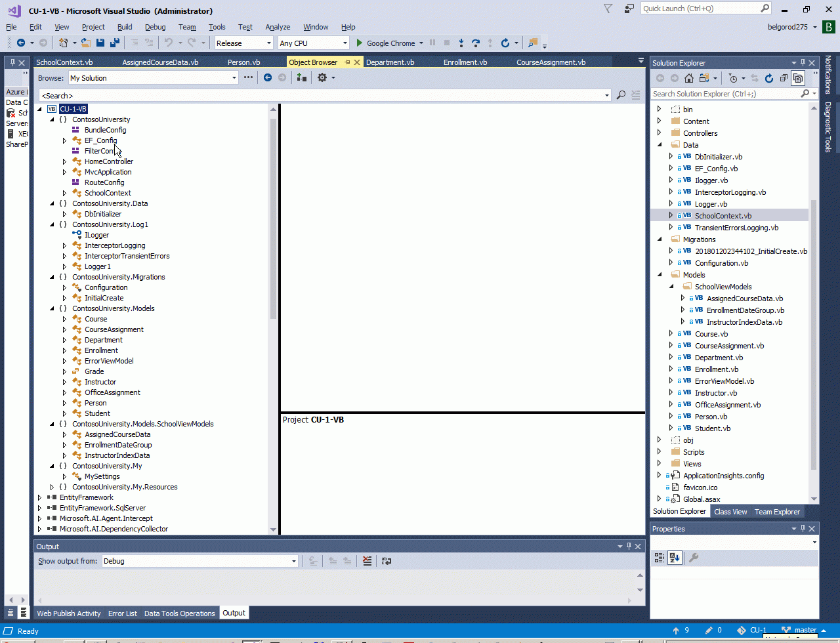
Task: Toggle Auto Hide pin on Solution Explorer
Action: coord(803,63)
